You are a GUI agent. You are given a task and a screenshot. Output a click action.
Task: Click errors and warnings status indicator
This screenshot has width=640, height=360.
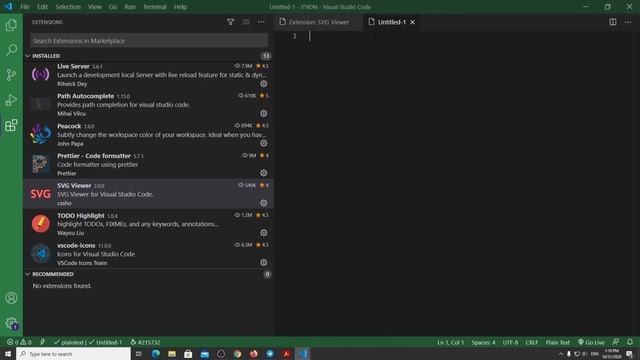pos(19,342)
